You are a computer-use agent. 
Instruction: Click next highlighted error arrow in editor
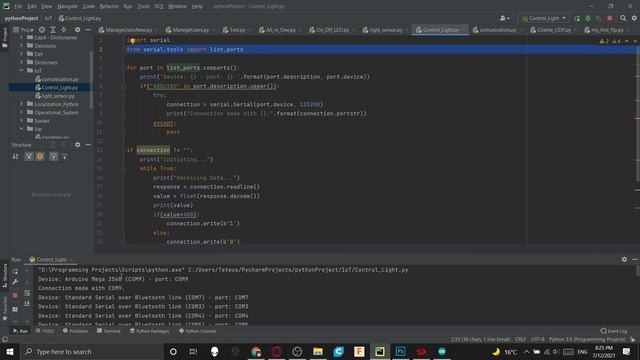point(634,41)
